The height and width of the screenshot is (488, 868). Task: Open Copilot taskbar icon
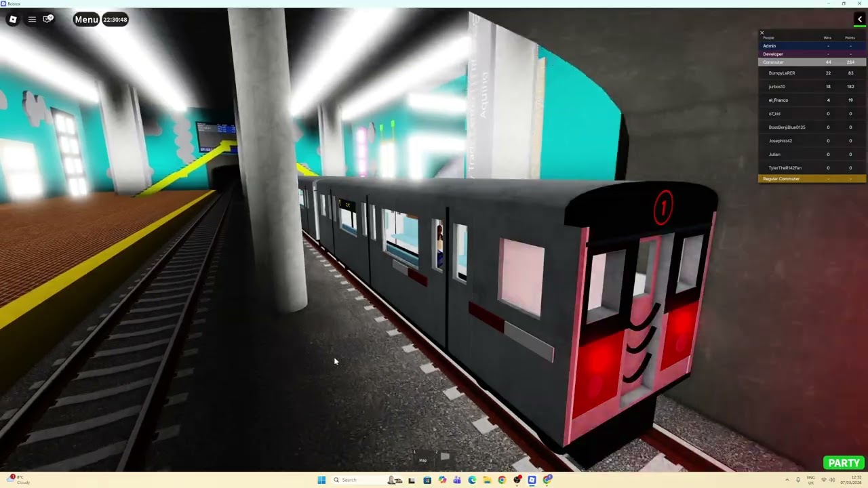pyautogui.click(x=442, y=480)
